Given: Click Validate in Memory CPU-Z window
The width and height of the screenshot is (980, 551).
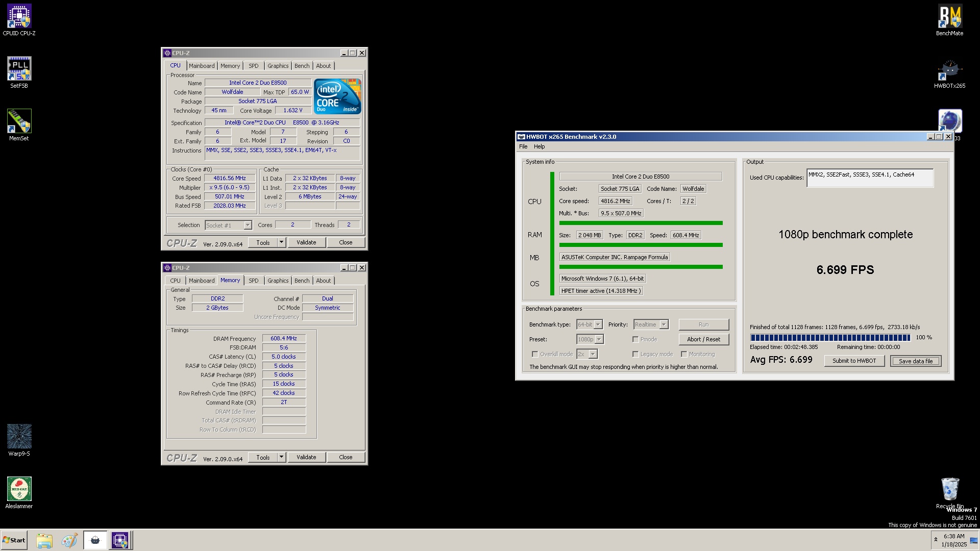Looking at the screenshot, I should tap(306, 457).
